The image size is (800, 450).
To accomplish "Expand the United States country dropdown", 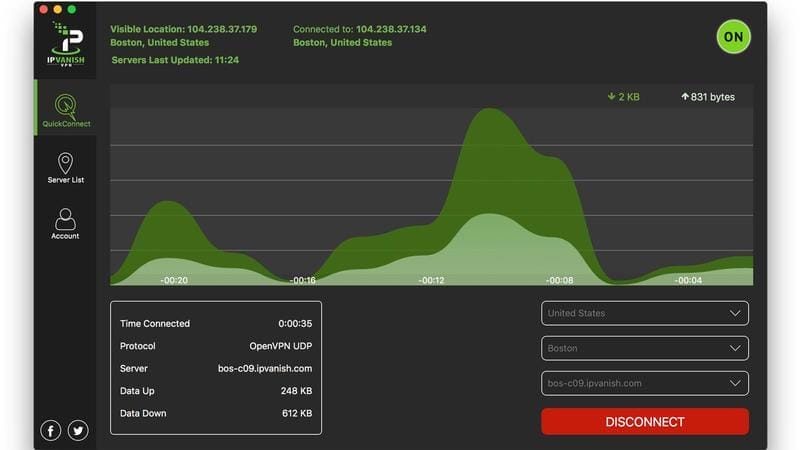I will [x=644, y=313].
